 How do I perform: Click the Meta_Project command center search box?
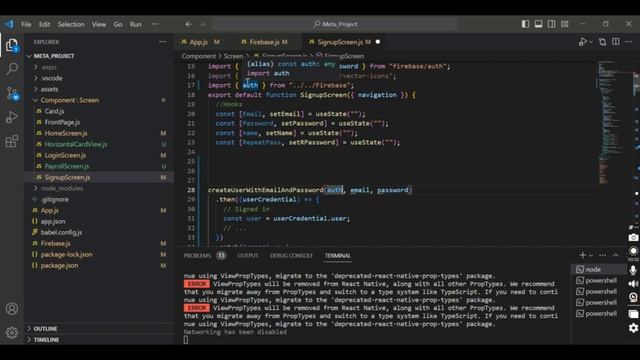tap(335, 24)
